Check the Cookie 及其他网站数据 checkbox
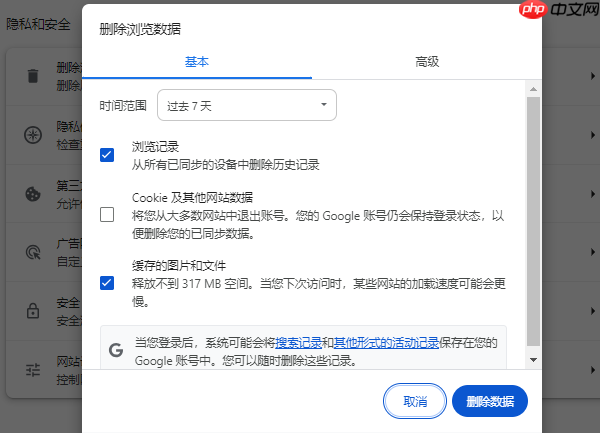Screen dimensions: 600x433 pos(107,215)
